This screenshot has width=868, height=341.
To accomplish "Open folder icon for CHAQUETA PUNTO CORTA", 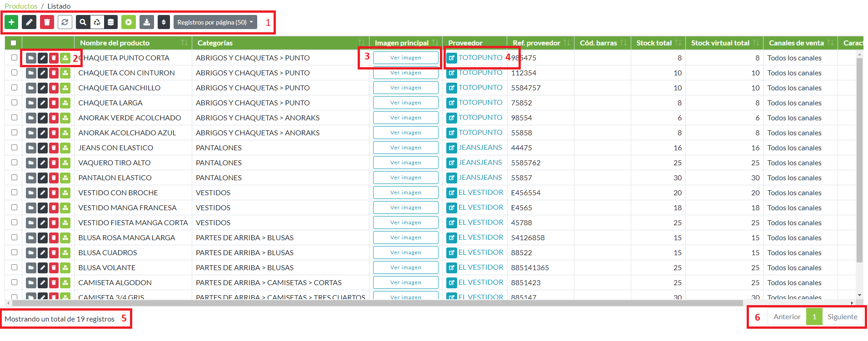I will (x=31, y=58).
